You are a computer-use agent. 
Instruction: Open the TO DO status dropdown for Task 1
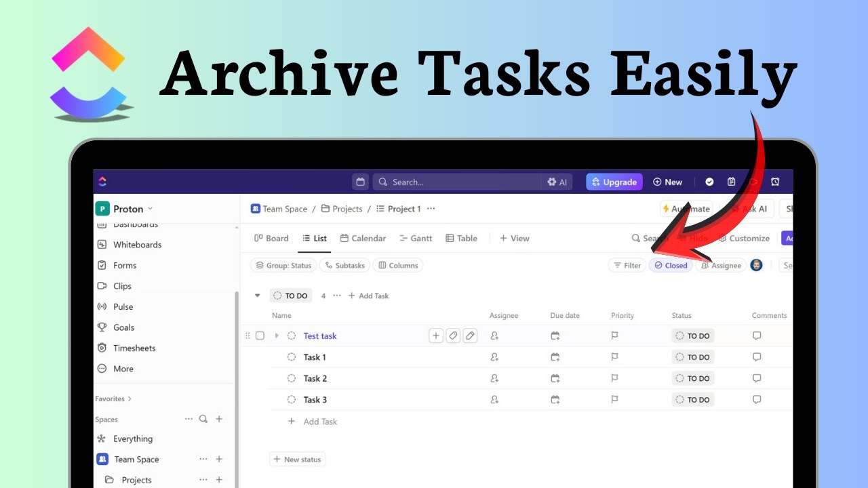pos(693,357)
